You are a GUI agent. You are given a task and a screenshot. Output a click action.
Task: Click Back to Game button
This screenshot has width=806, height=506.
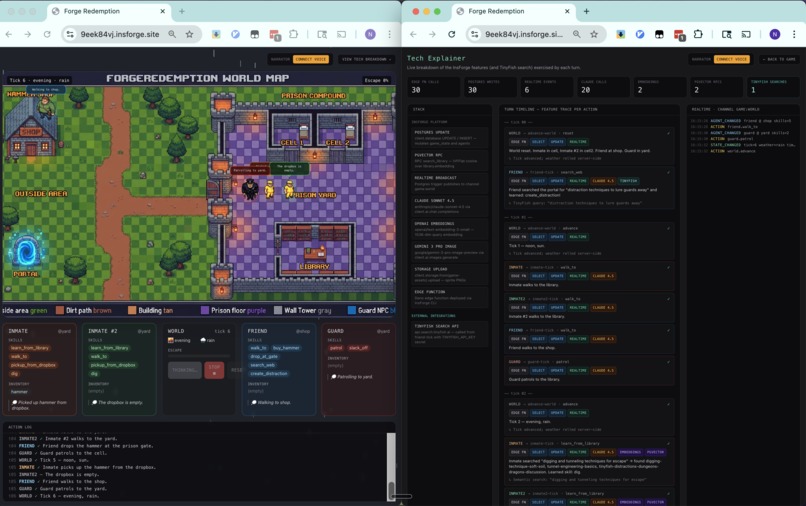(780, 59)
